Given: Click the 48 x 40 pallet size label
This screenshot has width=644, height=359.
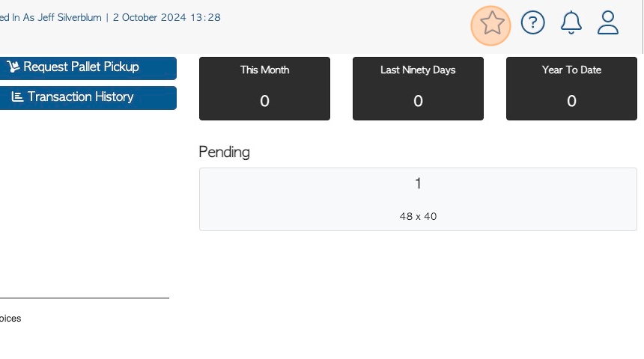Looking at the screenshot, I should pos(418,216).
